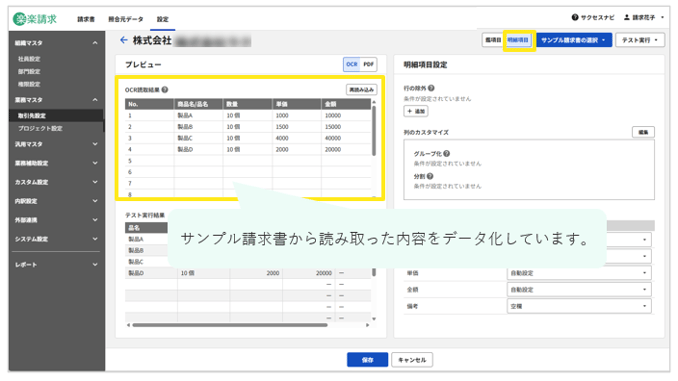678x381 pixels.
Task: Click the test result scrollbar left arrow
Action: pyautogui.click(x=128, y=325)
